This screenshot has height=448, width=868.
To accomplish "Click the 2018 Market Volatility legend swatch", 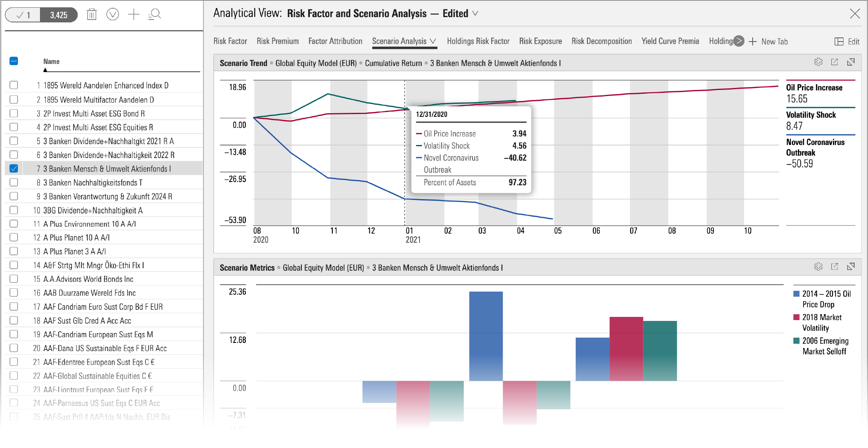I will pyautogui.click(x=796, y=317).
